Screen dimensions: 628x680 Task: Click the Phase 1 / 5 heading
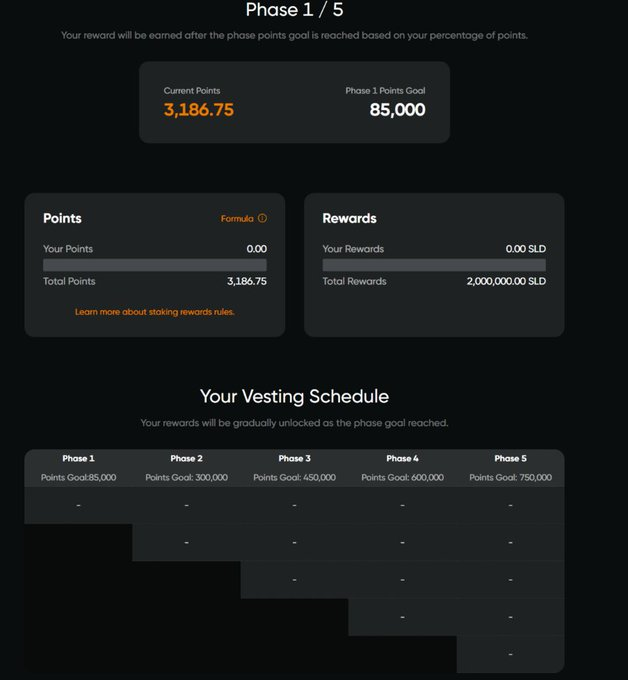294,10
